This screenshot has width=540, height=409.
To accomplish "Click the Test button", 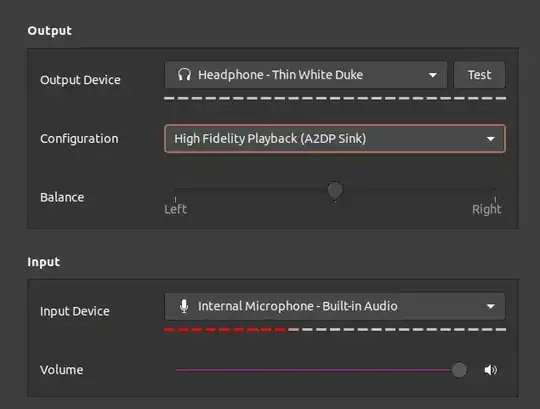I will 479,75.
